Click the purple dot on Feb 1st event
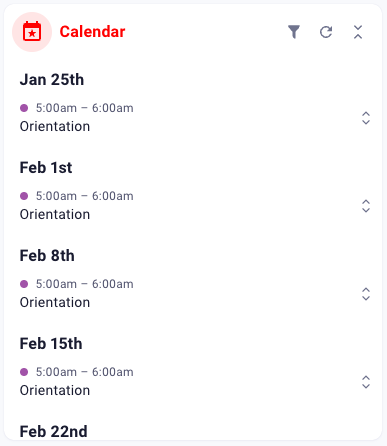The width and height of the screenshot is (387, 446). pos(24,196)
